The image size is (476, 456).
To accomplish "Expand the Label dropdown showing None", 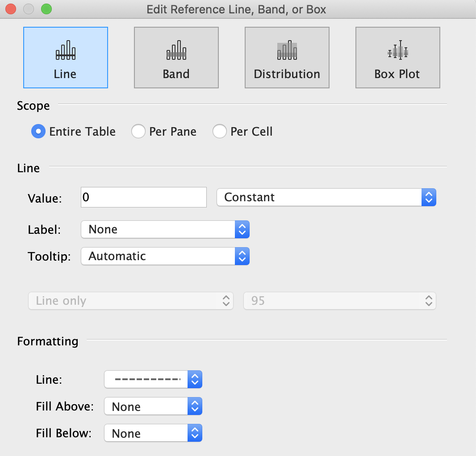I will click(x=165, y=229).
